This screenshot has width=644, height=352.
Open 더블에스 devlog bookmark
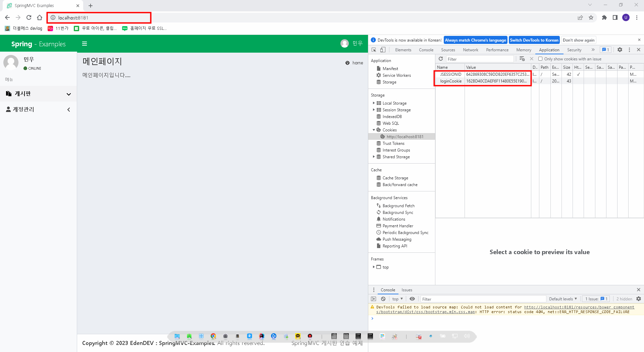(x=23, y=28)
